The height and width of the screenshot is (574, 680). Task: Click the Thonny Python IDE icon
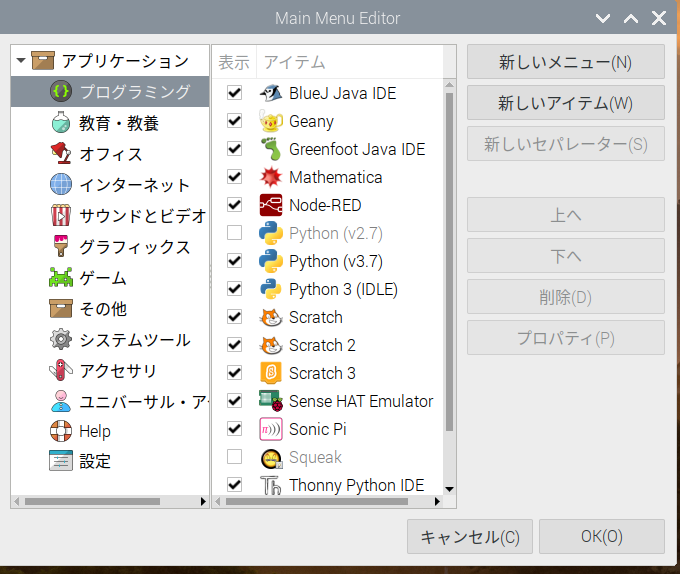pos(271,485)
